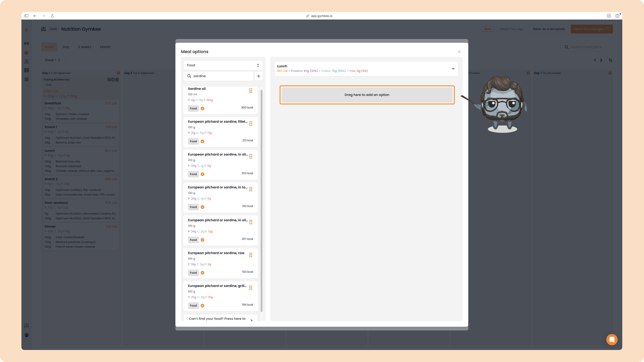Open the store icon in sidebar

[27, 79]
